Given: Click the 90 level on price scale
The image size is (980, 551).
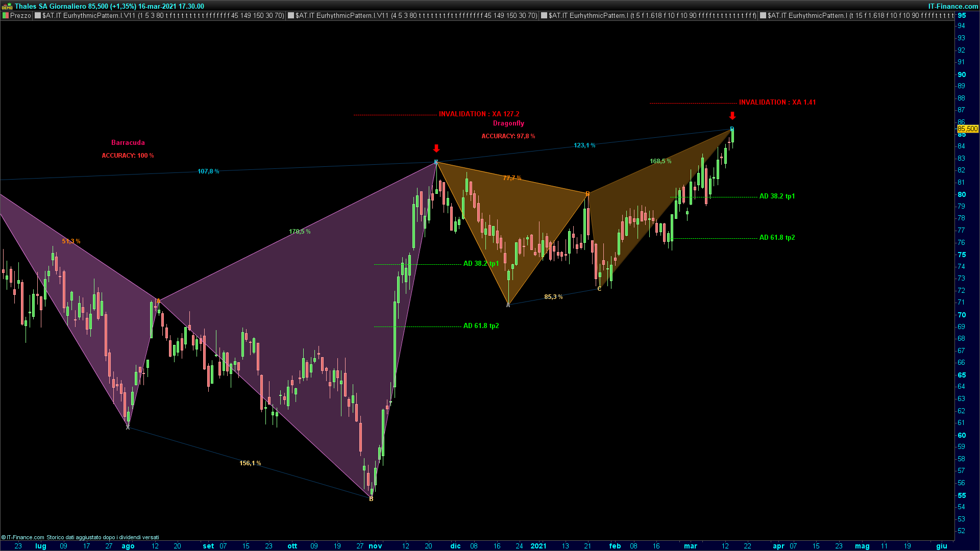Looking at the screenshot, I should tap(962, 74).
